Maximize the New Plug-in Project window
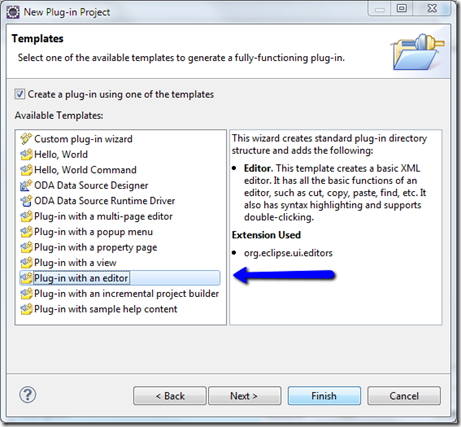The image size is (461, 427). (402, 8)
